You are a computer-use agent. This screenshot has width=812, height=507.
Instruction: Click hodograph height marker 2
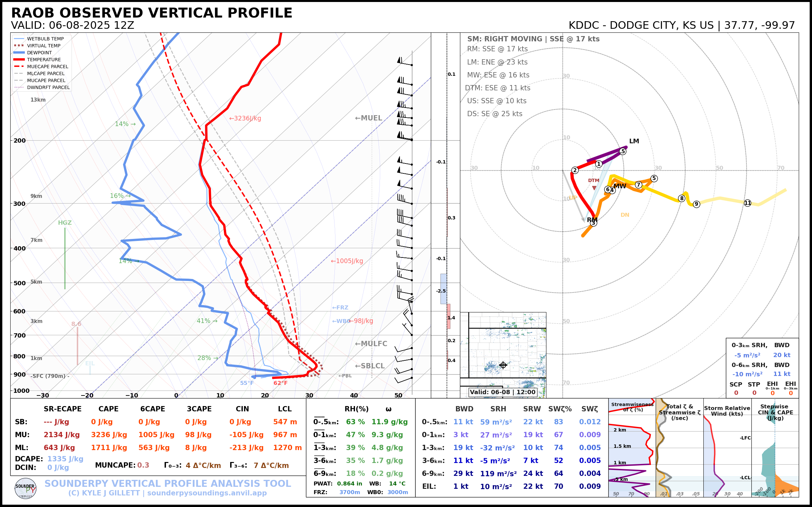(x=575, y=170)
